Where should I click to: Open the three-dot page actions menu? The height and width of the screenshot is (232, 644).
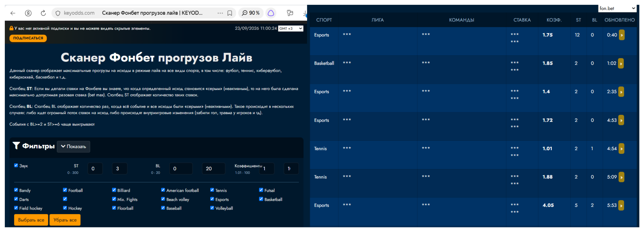point(220,13)
